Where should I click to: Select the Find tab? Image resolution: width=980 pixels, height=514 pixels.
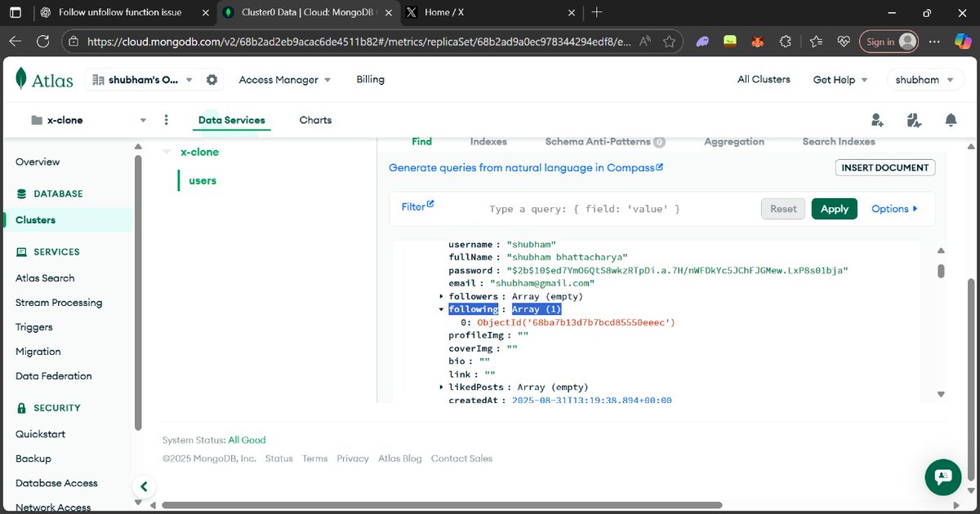pyautogui.click(x=422, y=141)
